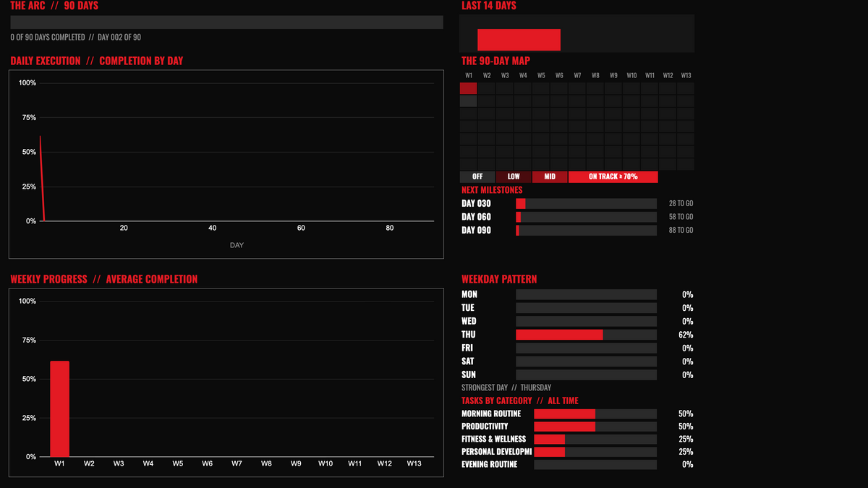Click the DAY 090 milestone progress bar
The image size is (868, 488).
pos(586,230)
